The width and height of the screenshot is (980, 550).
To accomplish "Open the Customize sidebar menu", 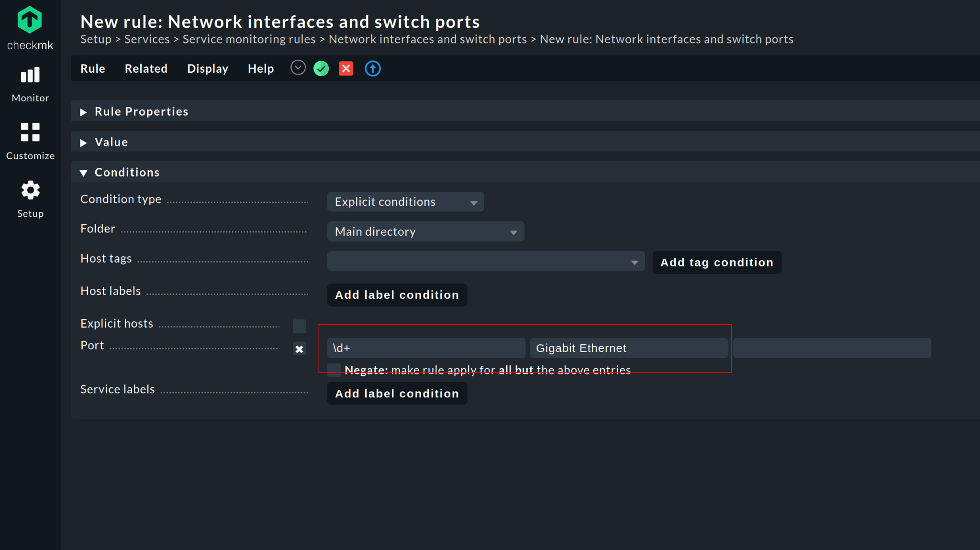I will tap(30, 141).
